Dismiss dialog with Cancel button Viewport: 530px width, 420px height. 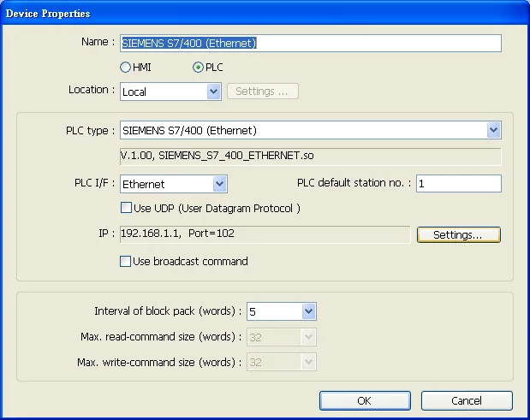[467, 401]
